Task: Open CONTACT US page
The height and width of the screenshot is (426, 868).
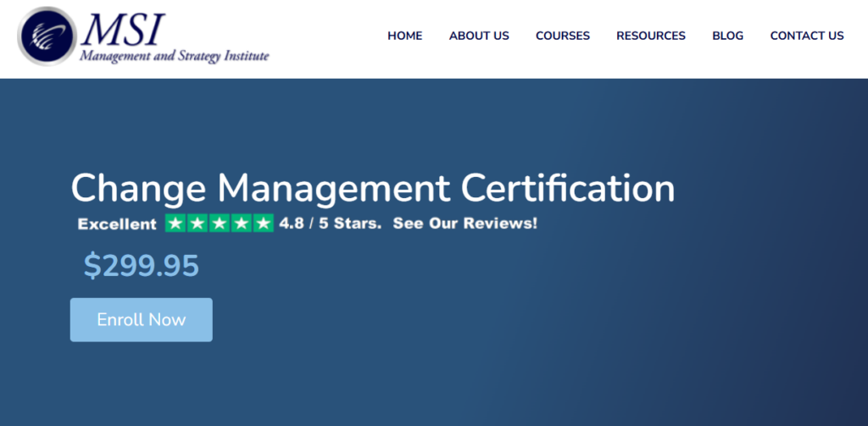Action: pos(807,36)
